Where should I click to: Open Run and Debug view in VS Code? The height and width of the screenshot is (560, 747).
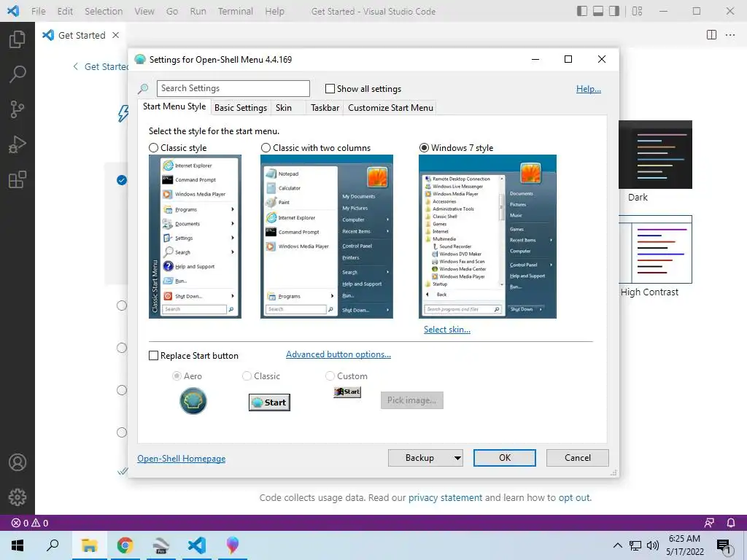[18, 144]
